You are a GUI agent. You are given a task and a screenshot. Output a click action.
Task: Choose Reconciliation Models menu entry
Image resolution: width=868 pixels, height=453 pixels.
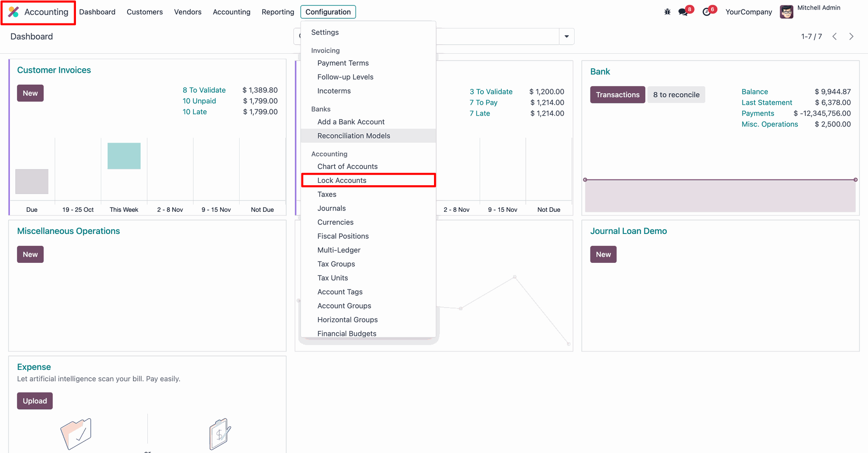pyautogui.click(x=354, y=136)
